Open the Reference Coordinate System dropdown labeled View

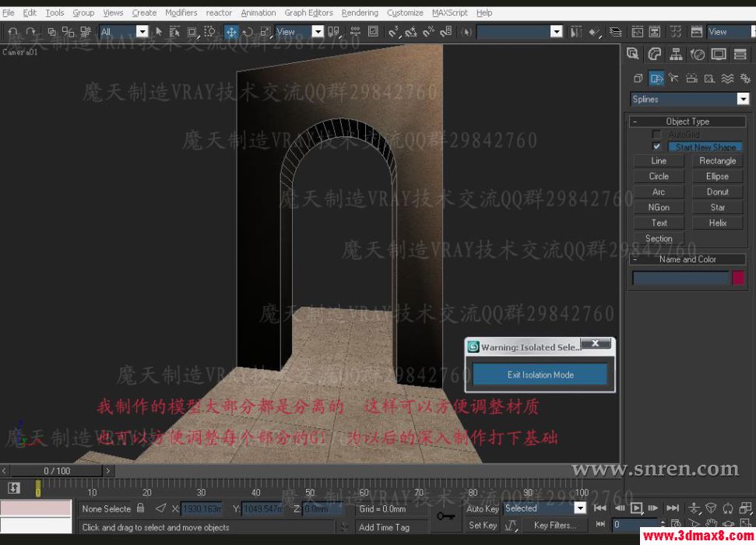(x=318, y=32)
